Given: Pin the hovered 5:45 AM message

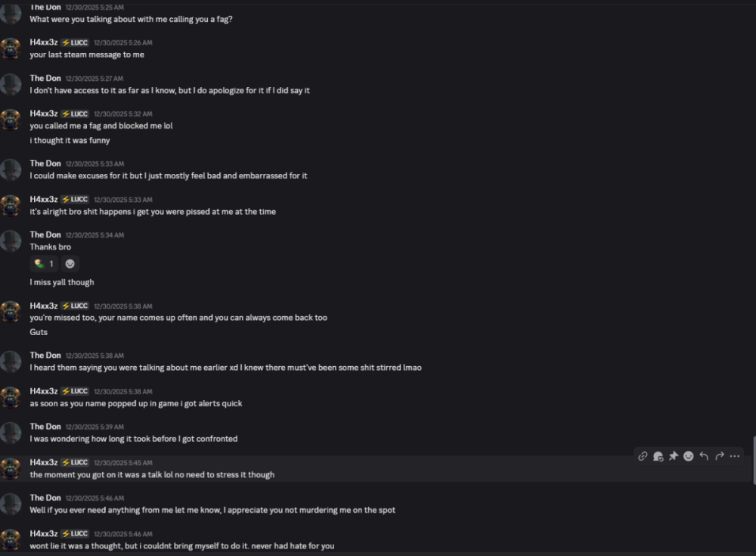Looking at the screenshot, I should [673, 456].
